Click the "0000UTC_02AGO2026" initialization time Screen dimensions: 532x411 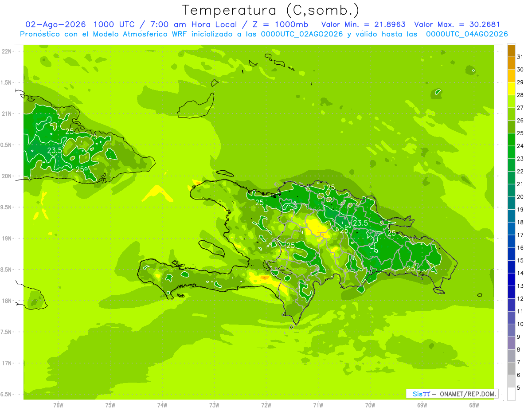point(302,34)
